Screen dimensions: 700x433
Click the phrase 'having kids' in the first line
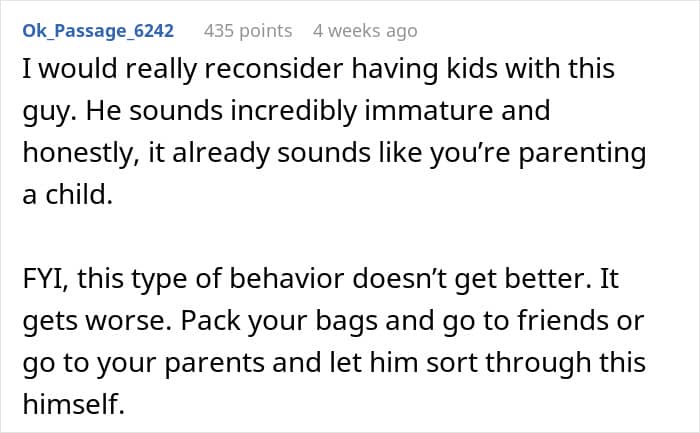[425, 69]
